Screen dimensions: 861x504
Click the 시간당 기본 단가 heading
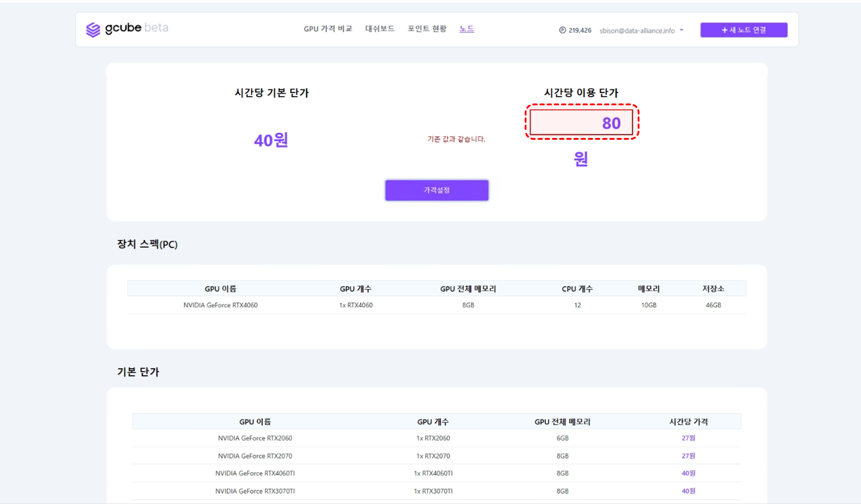(272, 93)
